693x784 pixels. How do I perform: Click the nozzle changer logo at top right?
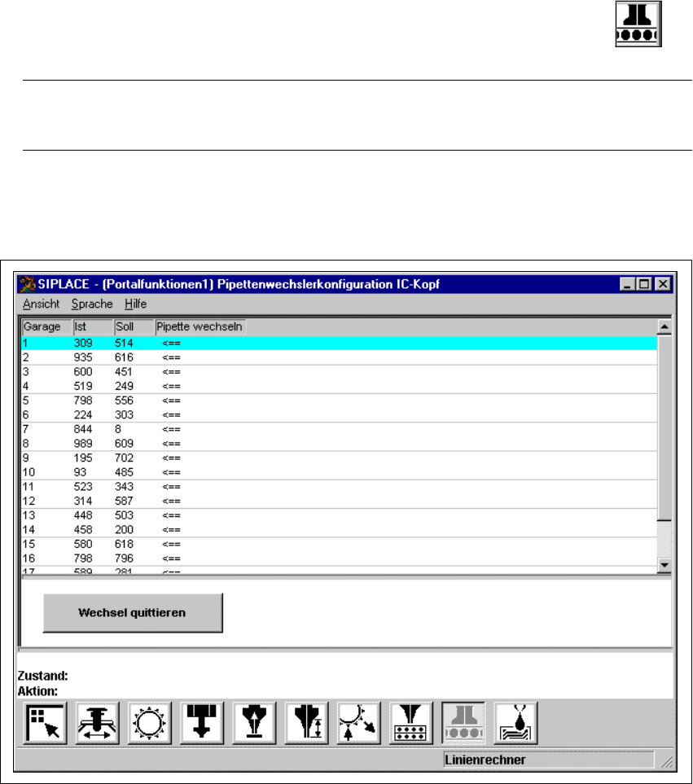click(638, 24)
